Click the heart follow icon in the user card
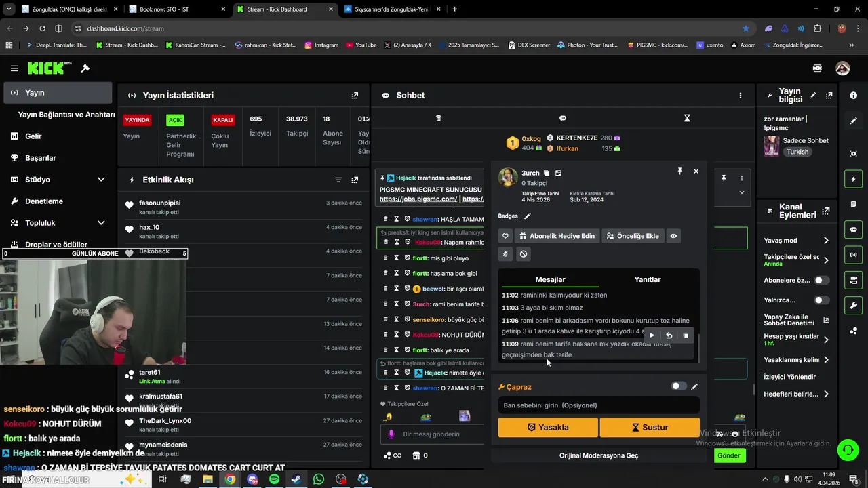Screen dimensions: 868x488 pos(505,236)
